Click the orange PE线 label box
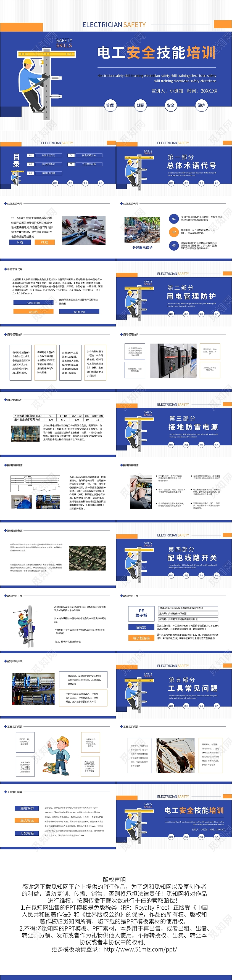 [44, 242]
